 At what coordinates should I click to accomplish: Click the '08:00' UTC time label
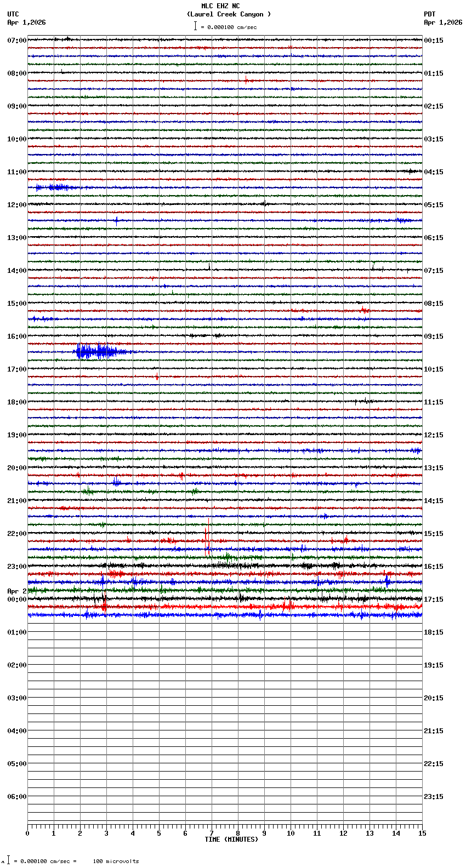point(17,73)
